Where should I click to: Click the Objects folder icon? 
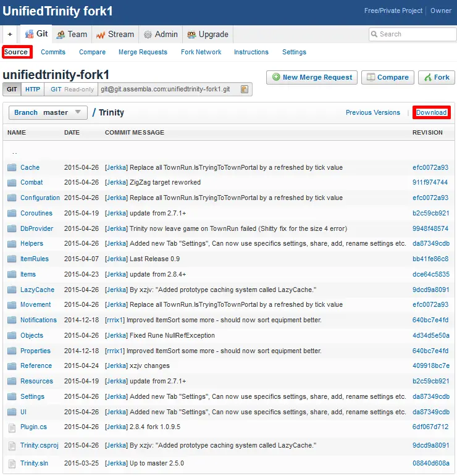(x=12, y=335)
